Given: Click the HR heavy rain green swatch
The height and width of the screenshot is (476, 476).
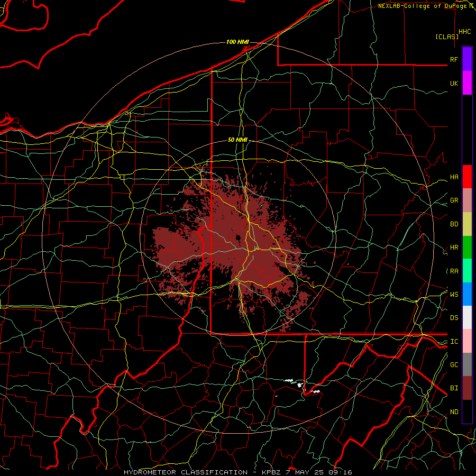Looking at the screenshot, I should pyautogui.click(x=467, y=247).
